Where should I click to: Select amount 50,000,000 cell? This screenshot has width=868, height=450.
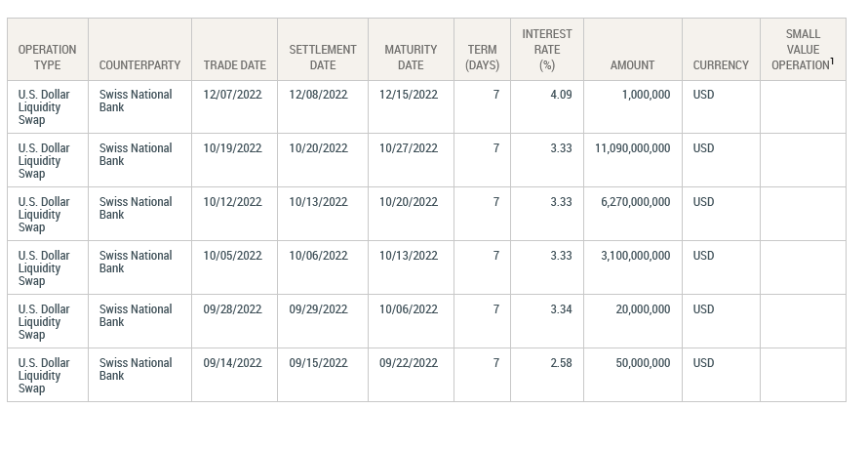[633, 375]
